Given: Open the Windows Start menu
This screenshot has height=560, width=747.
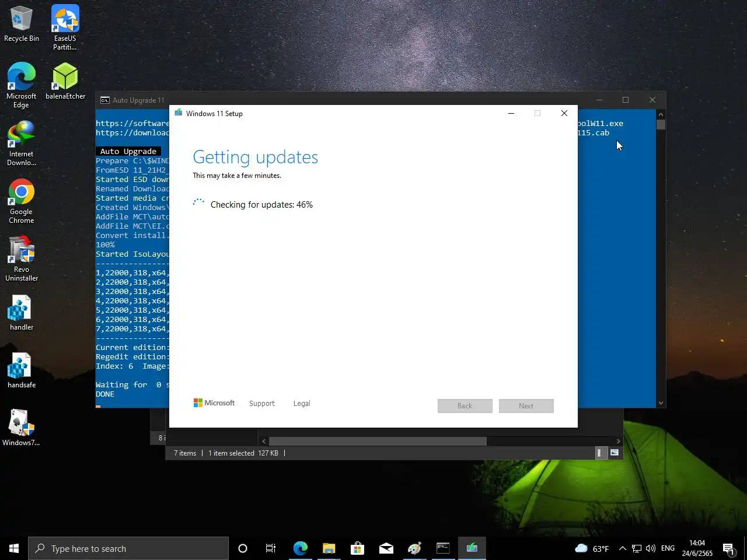Looking at the screenshot, I should coord(14,548).
